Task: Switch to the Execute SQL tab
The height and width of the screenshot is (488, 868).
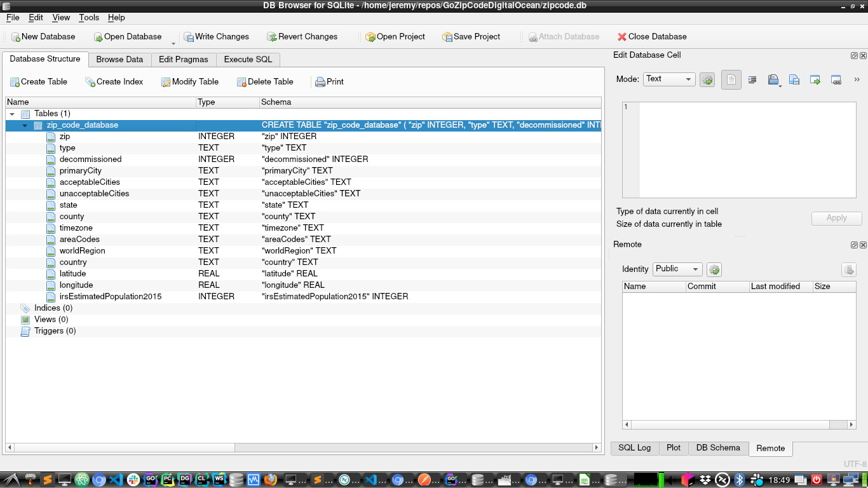Action: coord(248,60)
